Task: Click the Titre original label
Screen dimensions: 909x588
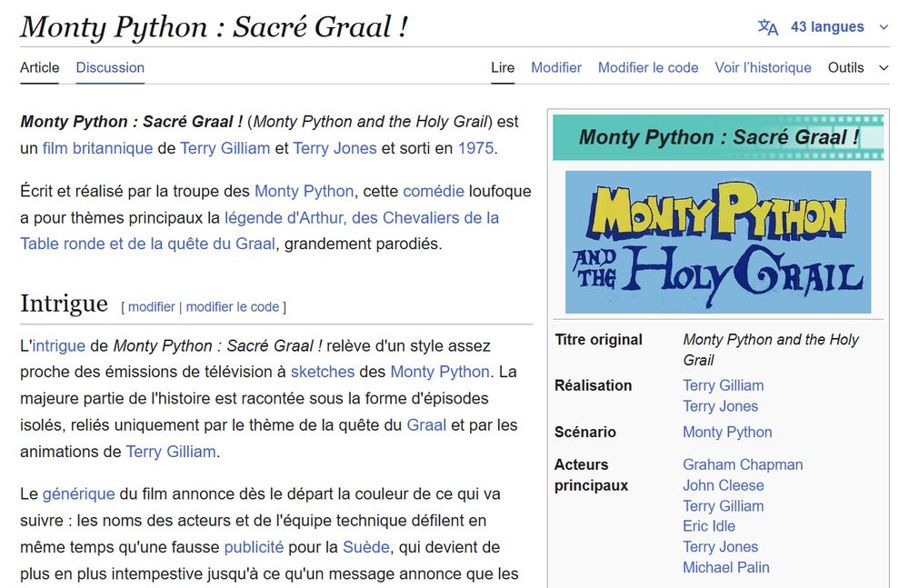Action: point(598,340)
